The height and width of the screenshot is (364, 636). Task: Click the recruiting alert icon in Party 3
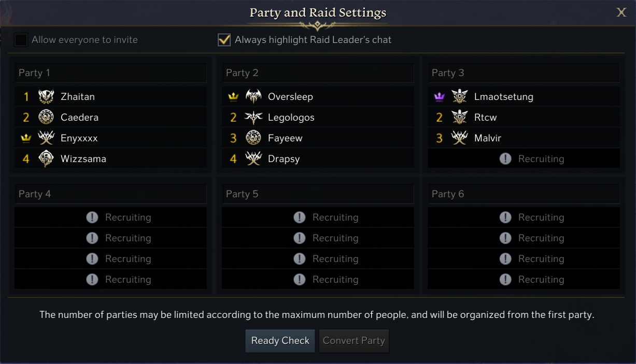point(505,159)
